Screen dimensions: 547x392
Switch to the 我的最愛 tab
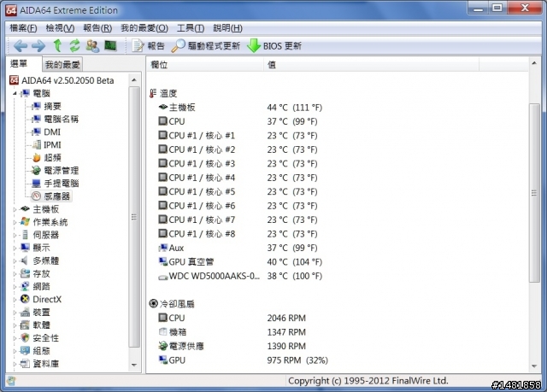click(x=62, y=64)
